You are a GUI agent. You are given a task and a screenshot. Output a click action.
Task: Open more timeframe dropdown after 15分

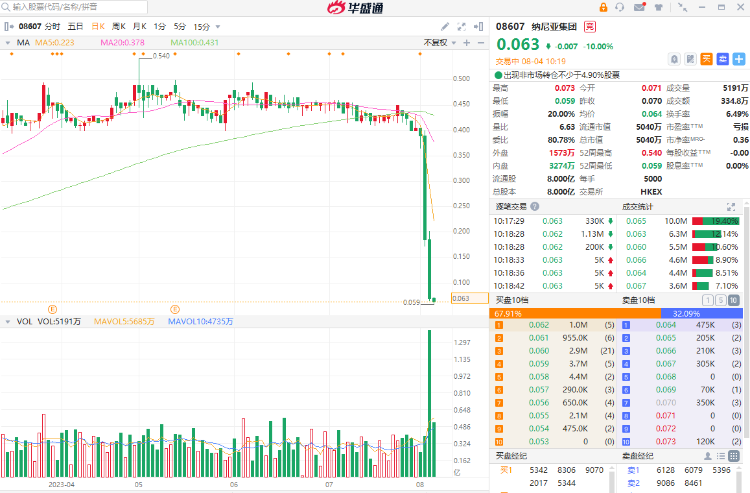pyautogui.click(x=218, y=27)
